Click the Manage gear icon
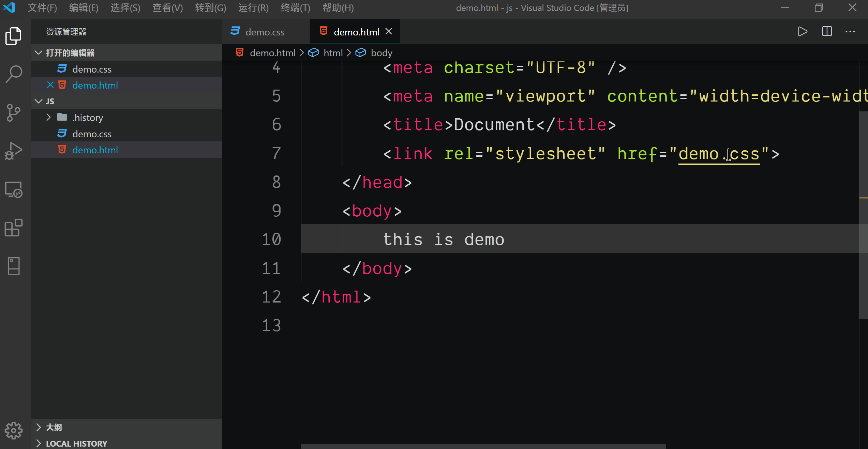 (x=14, y=430)
